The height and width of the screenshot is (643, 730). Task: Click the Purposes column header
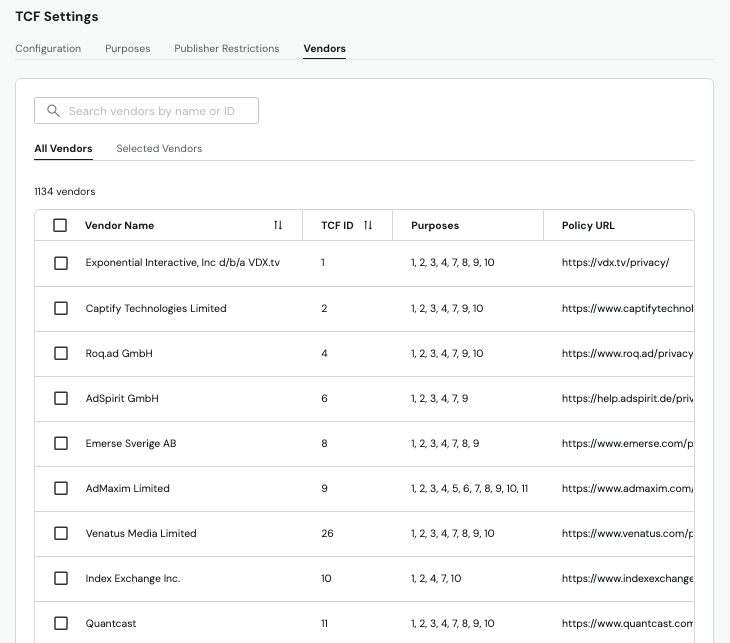point(435,225)
